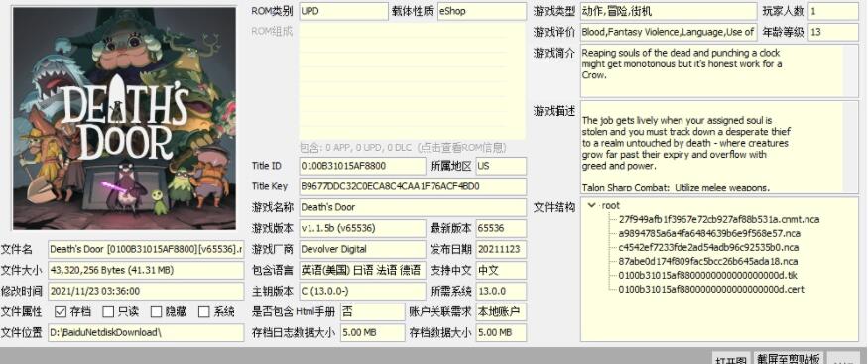This screenshot has width=868, height=364.
Task: Toggle the 存档 file attribute checkbox
Action: (x=61, y=311)
